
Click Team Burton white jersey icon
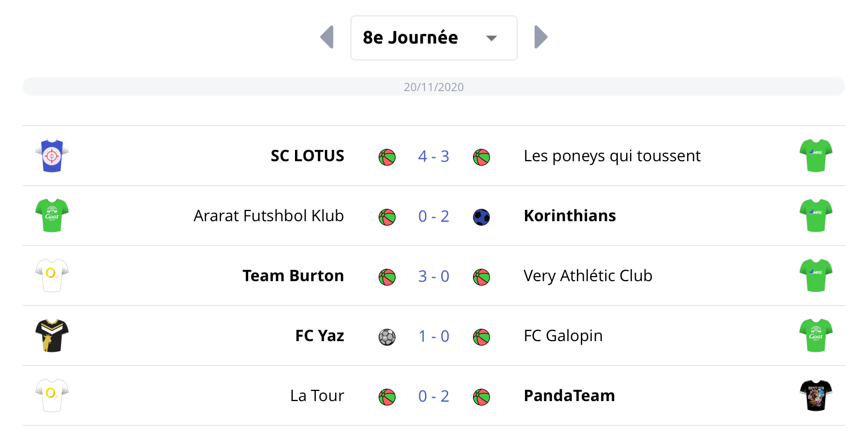pyautogui.click(x=52, y=276)
